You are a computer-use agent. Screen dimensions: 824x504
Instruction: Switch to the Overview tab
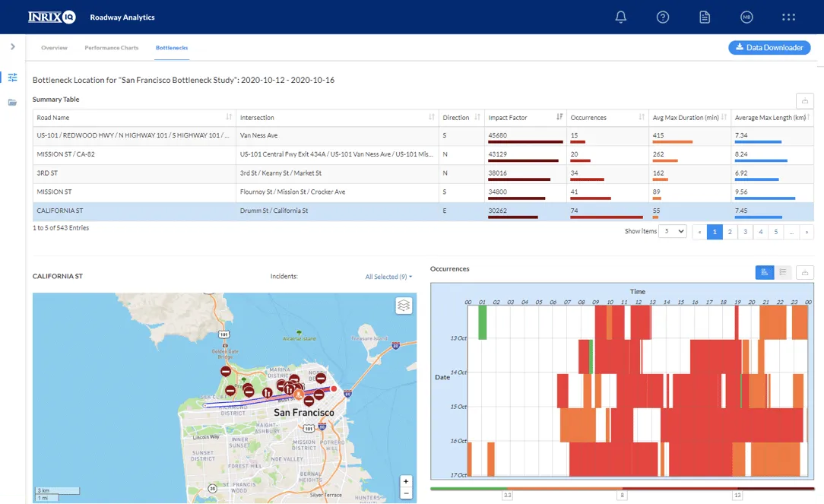pyautogui.click(x=54, y=48)
